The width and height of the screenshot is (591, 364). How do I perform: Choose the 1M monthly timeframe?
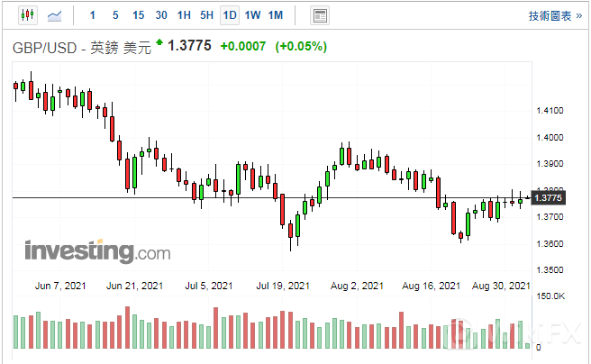[x=276, y=15]
